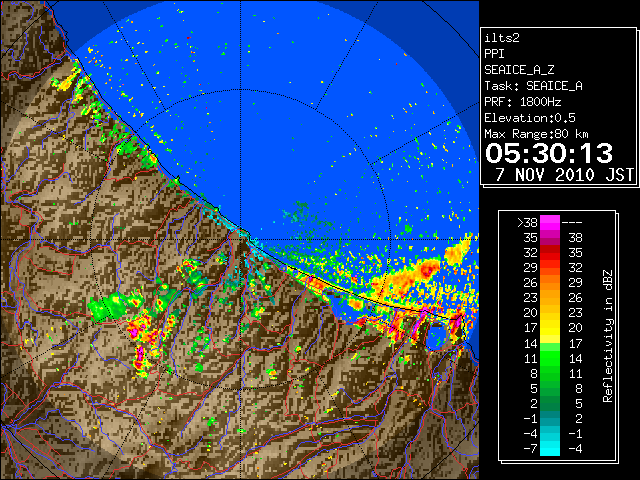Select the 'PPI' scan type text
Viewport: 640px width, 480px height.
[x=494, y=54]
